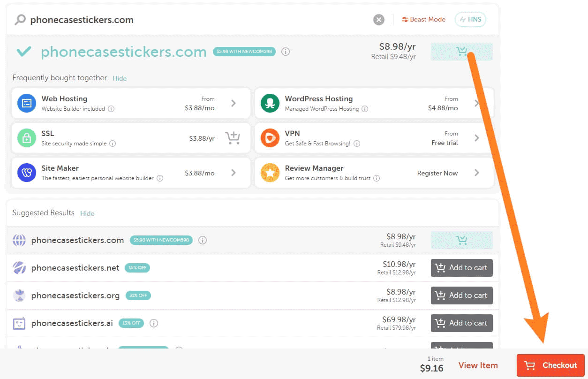The image size is (588, 379).
Task: Click the Review Manager star icon
Action: pyautogui.click(x=270, y=173)
